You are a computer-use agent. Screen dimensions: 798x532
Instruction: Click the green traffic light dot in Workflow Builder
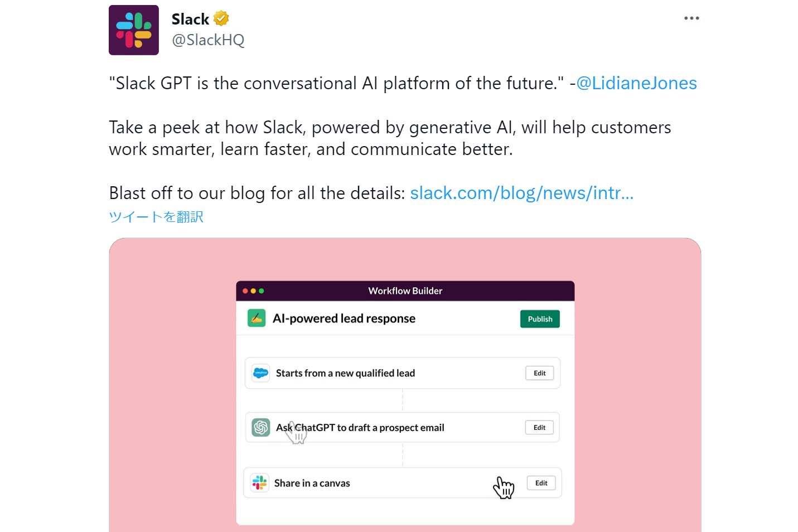262,291
